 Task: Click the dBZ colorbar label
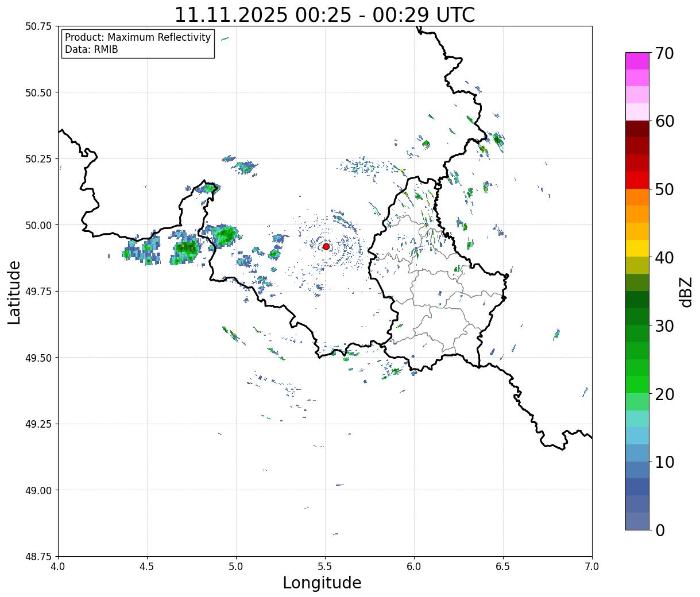pos(686,291)
